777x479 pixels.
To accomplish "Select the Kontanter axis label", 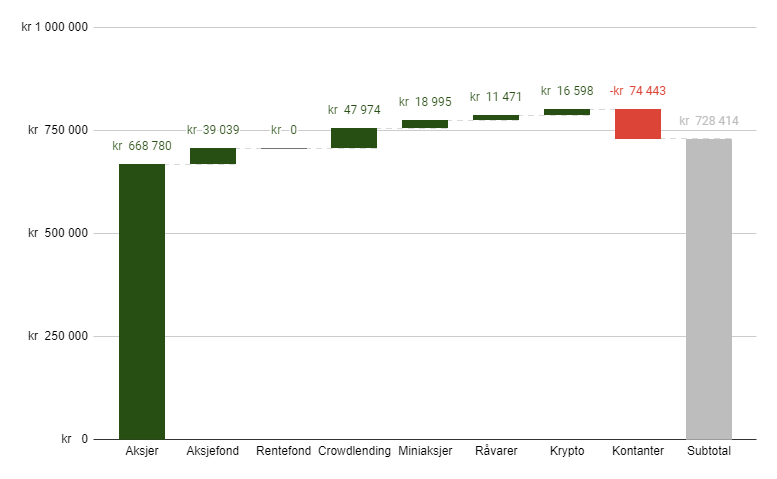I will (638, 451).
